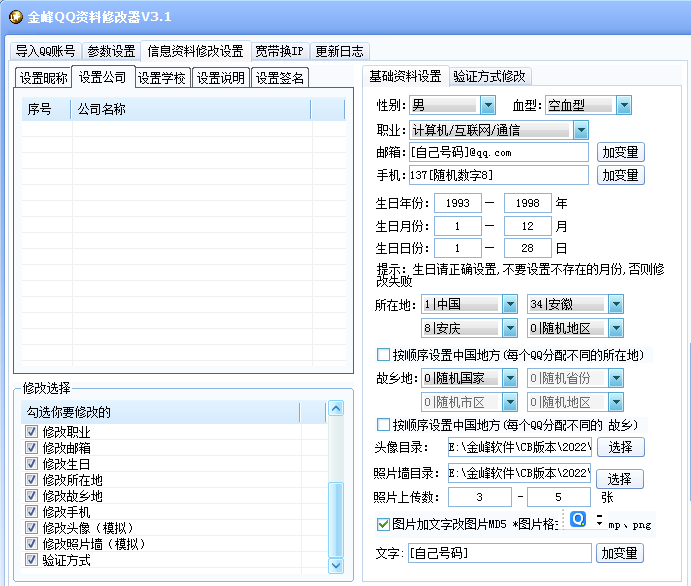691x586 pixels.
Task: Open the 1|中国 country dropdown
Action: pos(510,304)
